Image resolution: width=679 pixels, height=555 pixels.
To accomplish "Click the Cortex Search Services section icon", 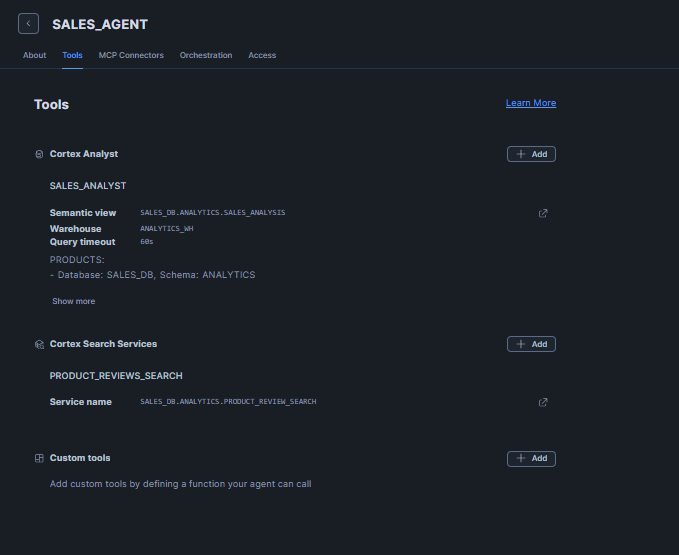I will (x=39, y=344).
